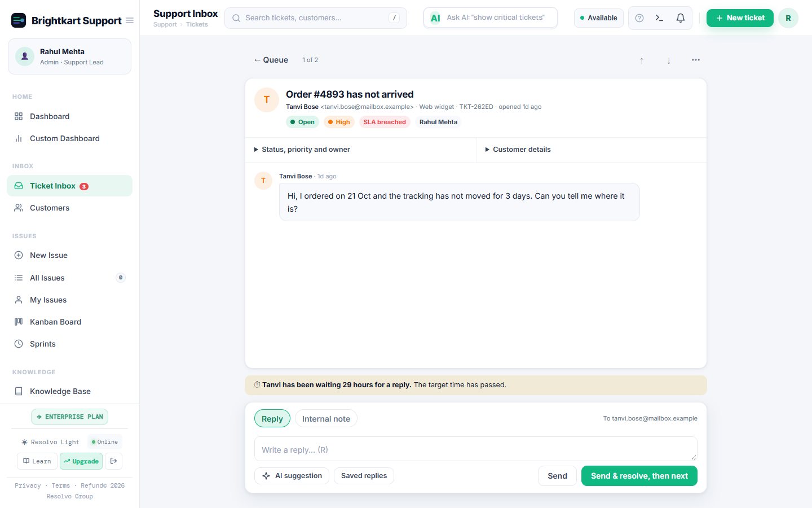Focus the search tickets, customers field

316,18
